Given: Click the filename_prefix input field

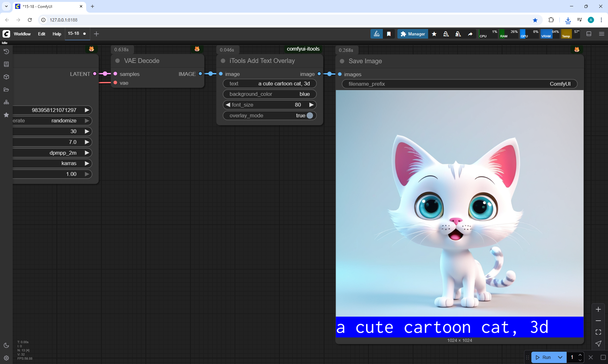Looking at the screenshot, I should tap(459, 84).
